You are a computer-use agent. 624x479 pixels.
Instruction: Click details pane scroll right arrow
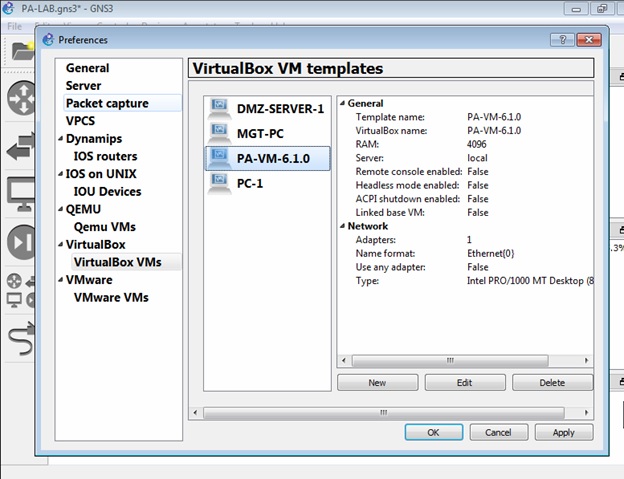(586, 360)
